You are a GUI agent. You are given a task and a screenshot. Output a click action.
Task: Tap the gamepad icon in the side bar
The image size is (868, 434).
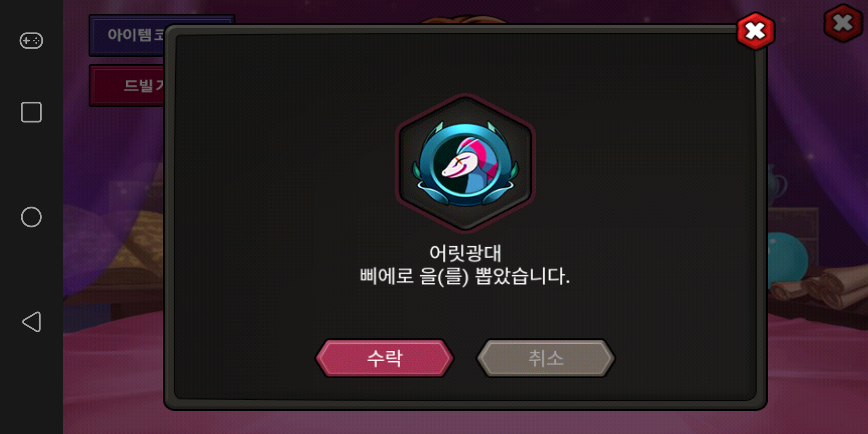pyautogui.click(x=31, y=41)
